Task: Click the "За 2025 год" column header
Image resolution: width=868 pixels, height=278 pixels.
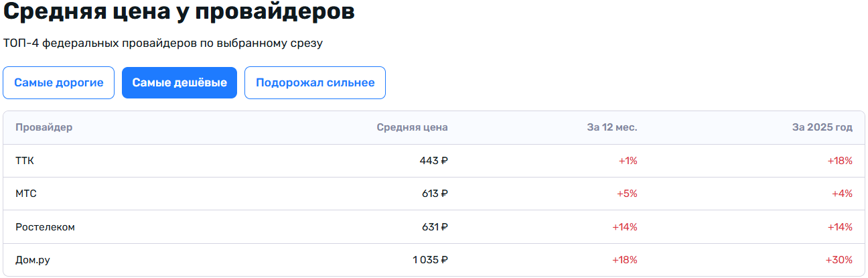Action: (x=822, y=127)
